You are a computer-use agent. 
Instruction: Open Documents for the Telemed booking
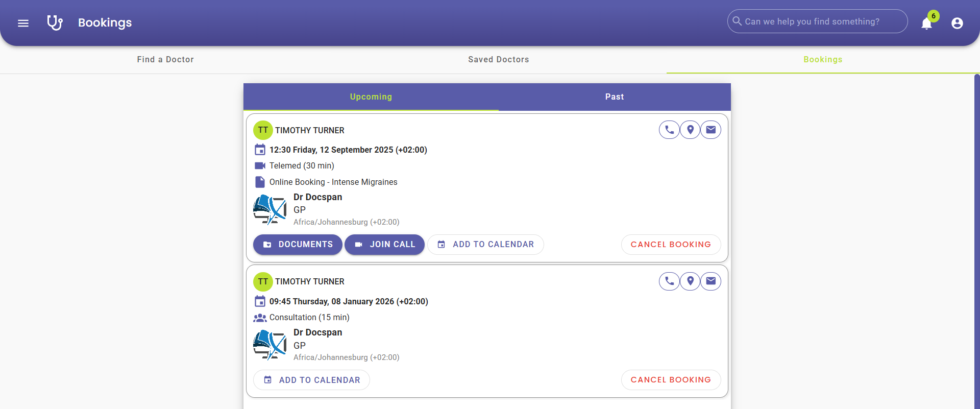pos(298,245)
